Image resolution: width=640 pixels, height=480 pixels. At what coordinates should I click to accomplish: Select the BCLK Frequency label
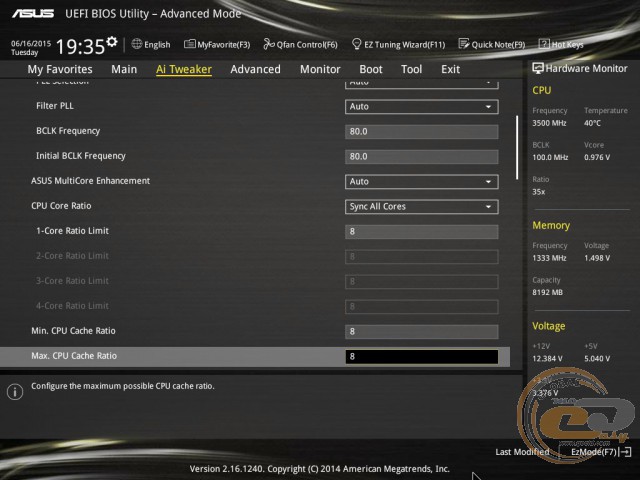pos(68,131)
